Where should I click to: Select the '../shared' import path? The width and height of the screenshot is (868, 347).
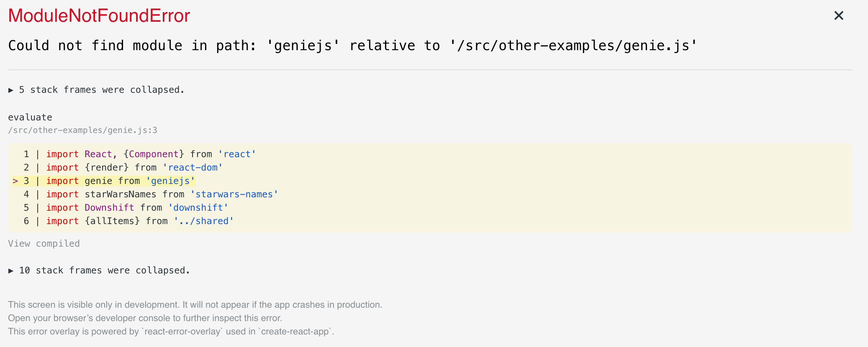coord(204,221)
